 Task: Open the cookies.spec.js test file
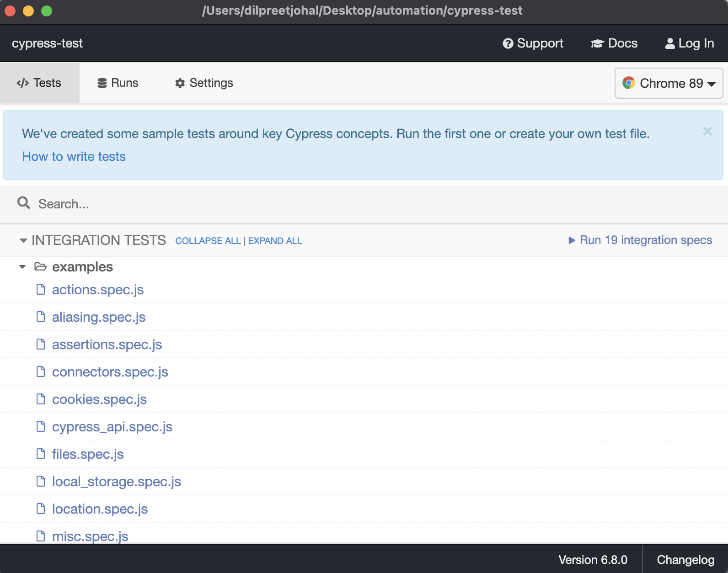[x=99, y=399]
